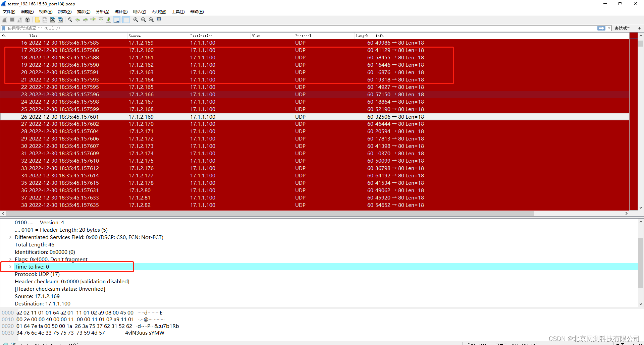Viewport: 644px width, 345px height.
Task: Select the Total Length: 46 field
Action: point(35,245)
